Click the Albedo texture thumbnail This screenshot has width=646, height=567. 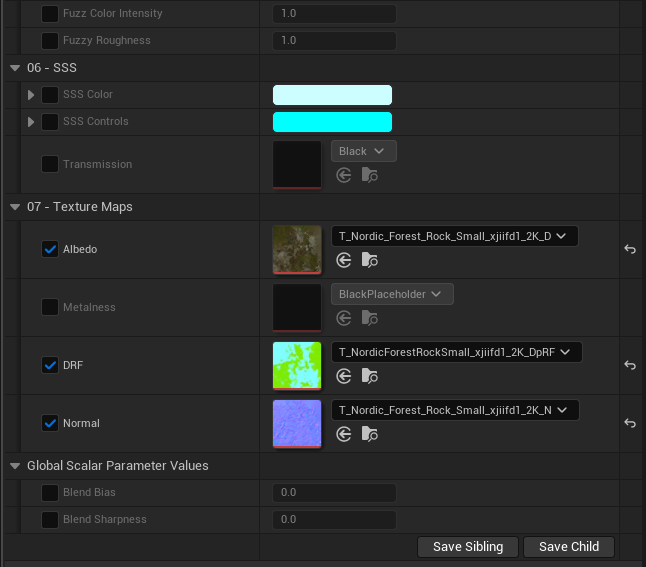click(297, 250)
